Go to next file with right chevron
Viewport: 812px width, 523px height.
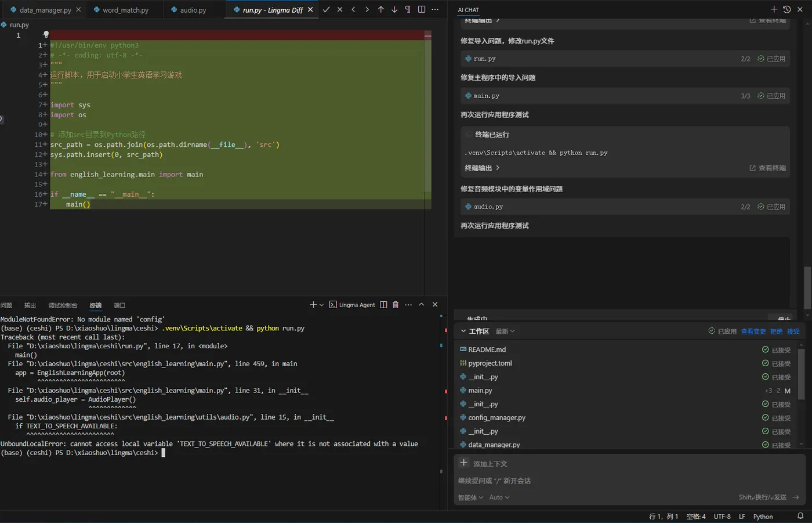click(x=367, y=9)
